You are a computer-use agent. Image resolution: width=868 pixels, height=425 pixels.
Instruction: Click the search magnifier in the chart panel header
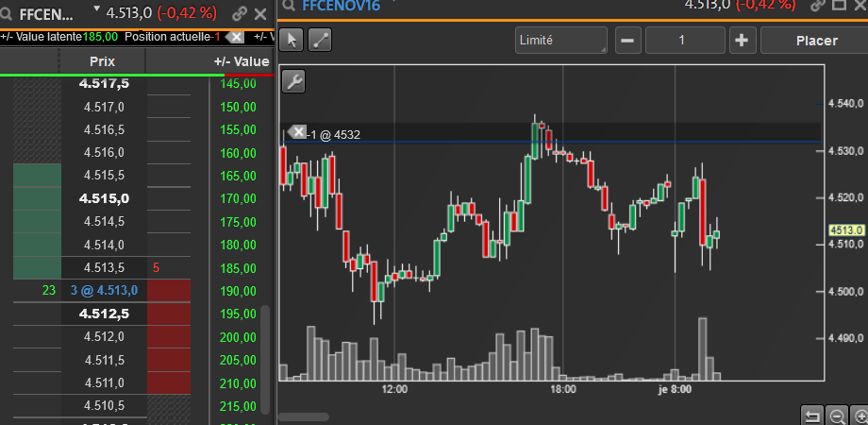pyautogui.click(x=289, y=6)
